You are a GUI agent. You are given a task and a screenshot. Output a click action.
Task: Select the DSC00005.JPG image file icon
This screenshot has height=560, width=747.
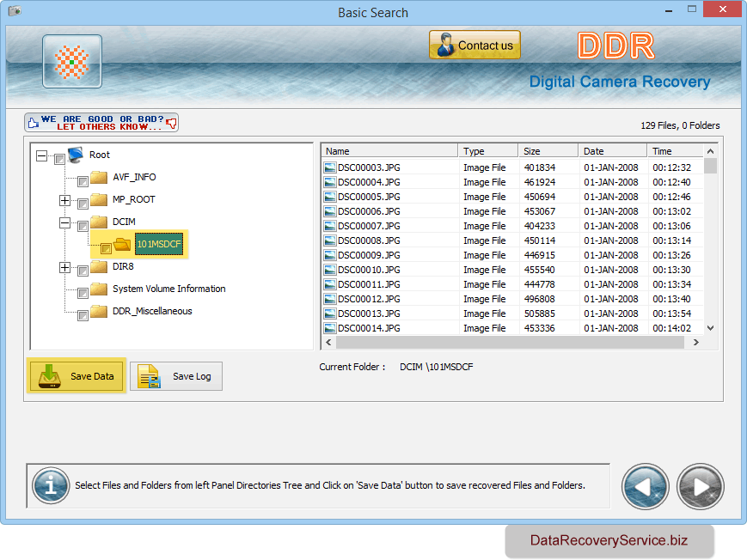(x=330, y=197)
